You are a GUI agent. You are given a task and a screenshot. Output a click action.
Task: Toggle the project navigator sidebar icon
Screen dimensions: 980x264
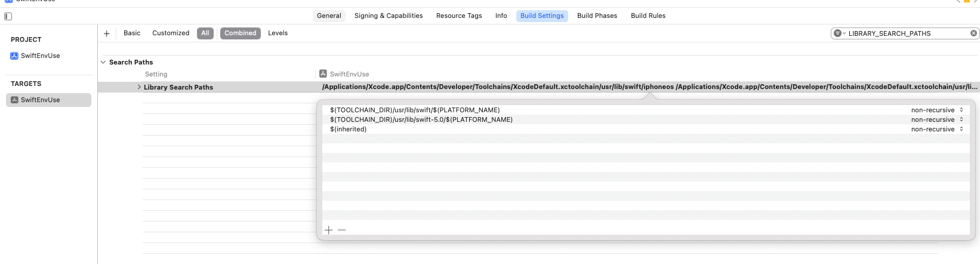(x=8, y=16)
